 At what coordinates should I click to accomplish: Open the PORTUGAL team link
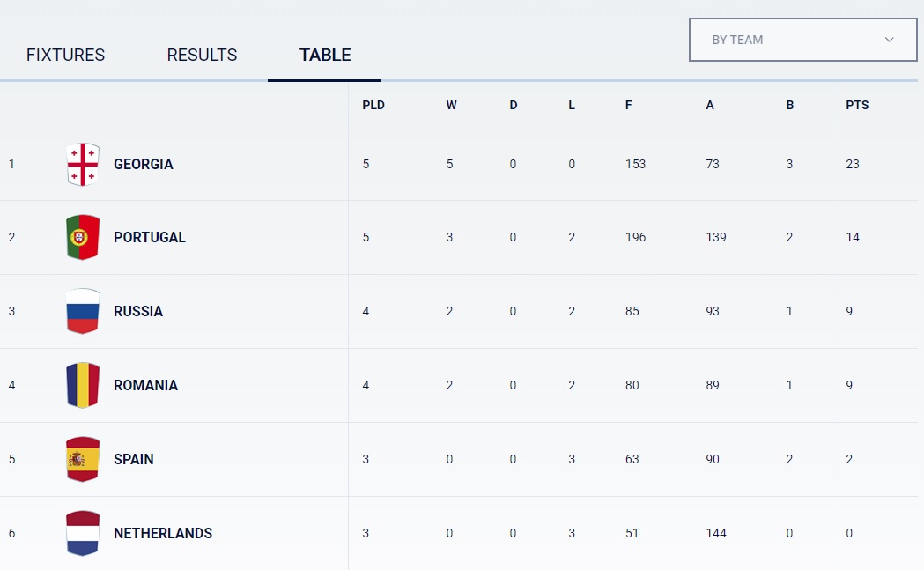point(150,237)
